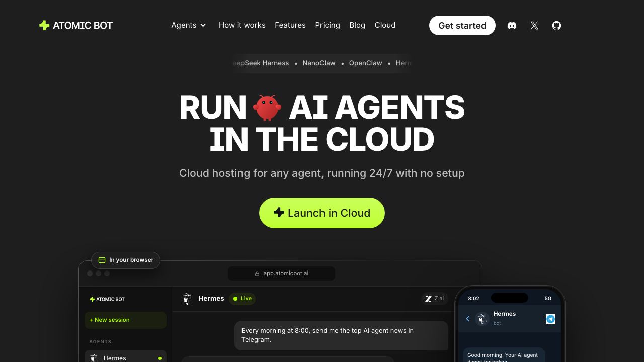Open the GitHub icon link
Screen dimensions: 644x362
click(x=556, y=26)
